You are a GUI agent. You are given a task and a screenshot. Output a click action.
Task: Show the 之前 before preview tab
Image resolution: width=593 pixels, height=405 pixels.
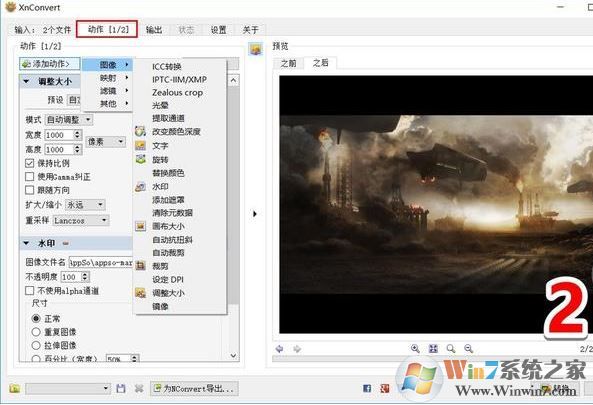[288, 63]
